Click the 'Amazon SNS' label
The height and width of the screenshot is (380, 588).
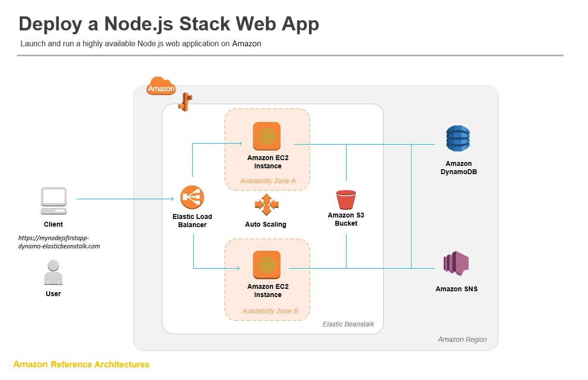(x=456, y=289)
